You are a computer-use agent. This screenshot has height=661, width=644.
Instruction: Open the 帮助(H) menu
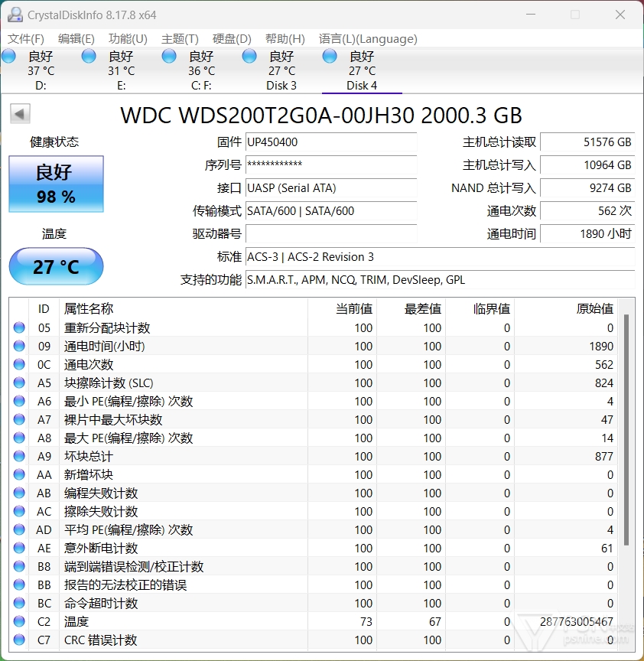tap(285, 39)
